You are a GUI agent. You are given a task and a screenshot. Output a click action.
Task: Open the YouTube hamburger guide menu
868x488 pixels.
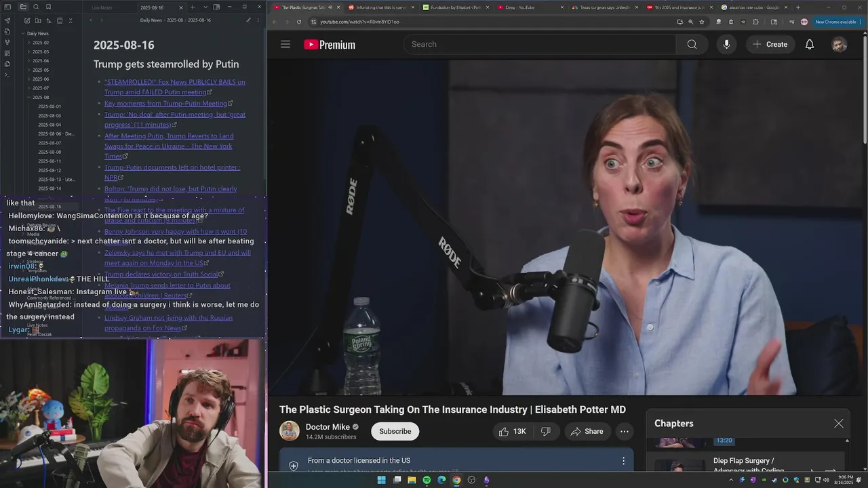click(x=285, y=44)
